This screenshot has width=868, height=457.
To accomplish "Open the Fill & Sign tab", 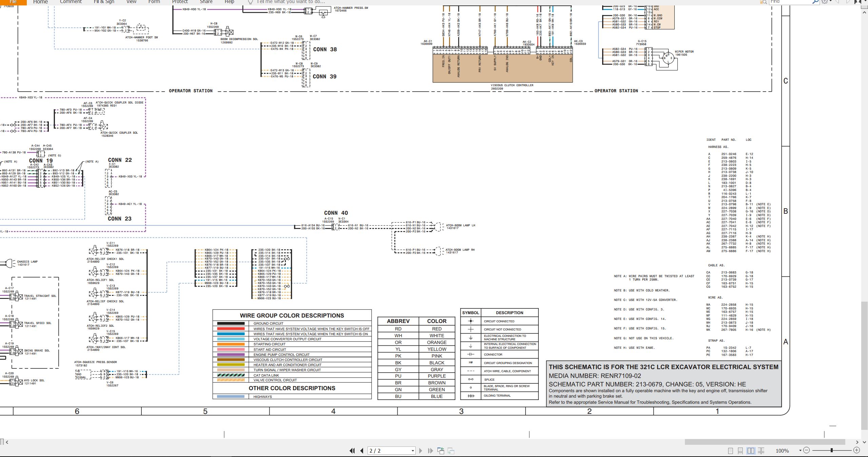I will point(104,2).
